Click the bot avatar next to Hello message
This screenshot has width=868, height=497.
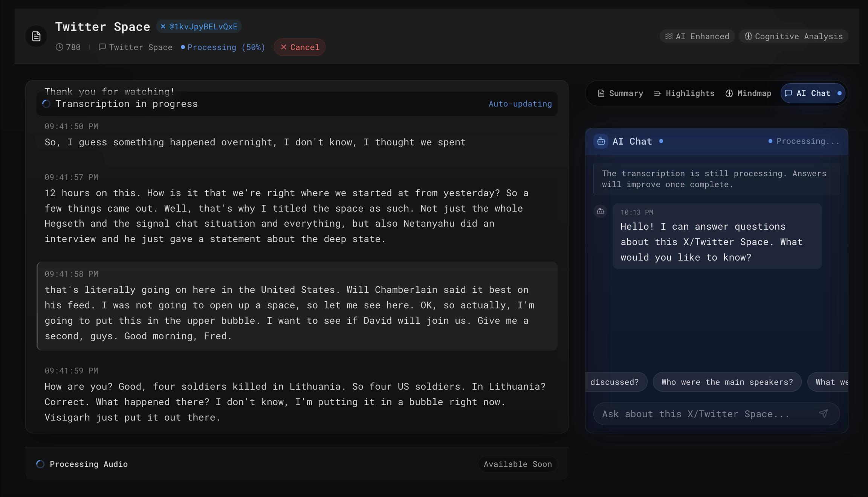(x=601, y=212)
